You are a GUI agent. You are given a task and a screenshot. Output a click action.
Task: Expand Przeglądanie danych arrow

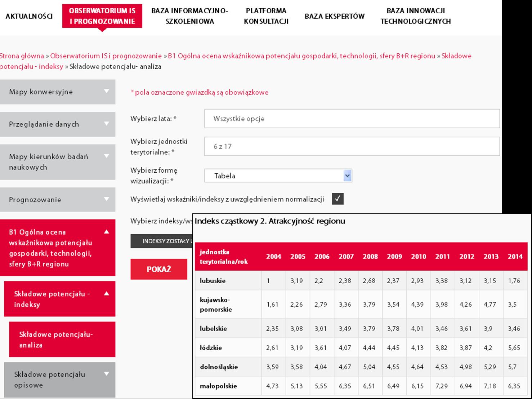point(106,124)
